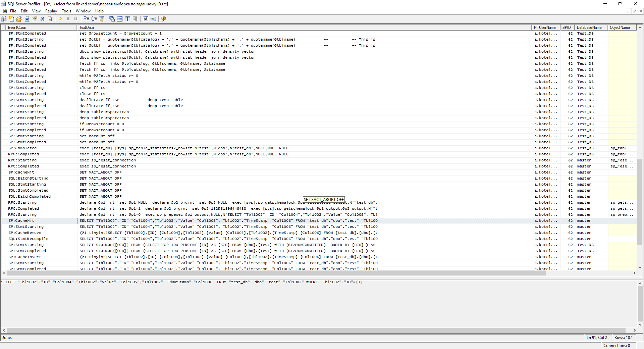
Task: Open the File menu
Action: tap(13, 11)
